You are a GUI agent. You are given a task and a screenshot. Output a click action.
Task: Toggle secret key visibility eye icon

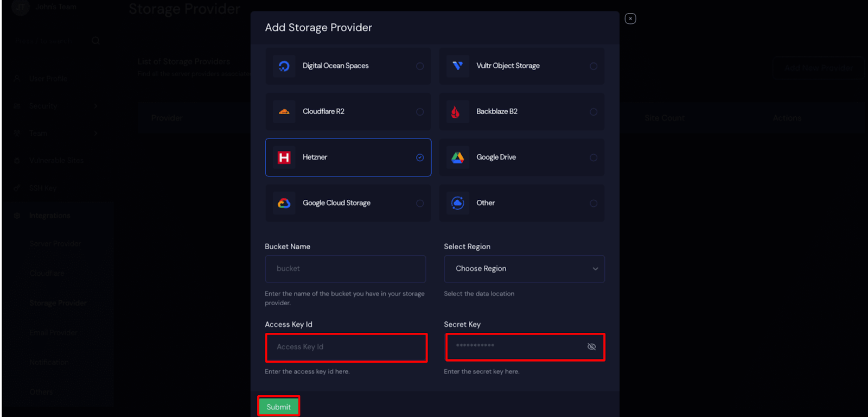[591, 347]
